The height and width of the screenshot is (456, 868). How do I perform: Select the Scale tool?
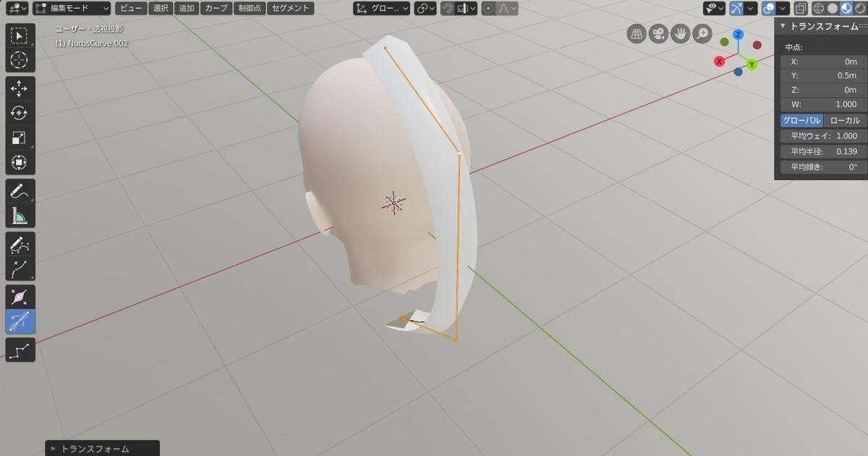(20, 138)
